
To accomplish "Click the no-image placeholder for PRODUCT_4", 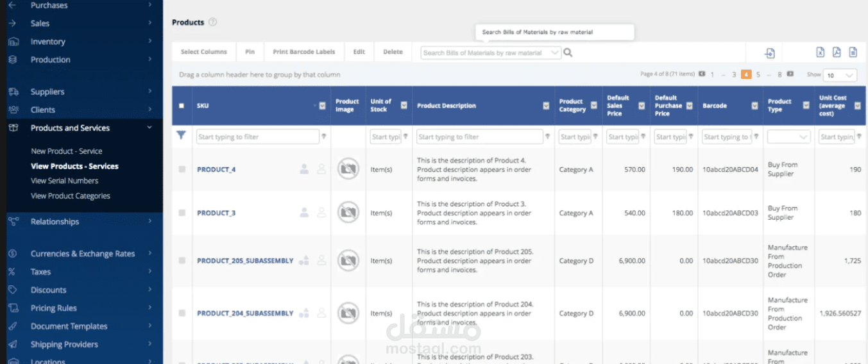I will (x=348, y=169).
